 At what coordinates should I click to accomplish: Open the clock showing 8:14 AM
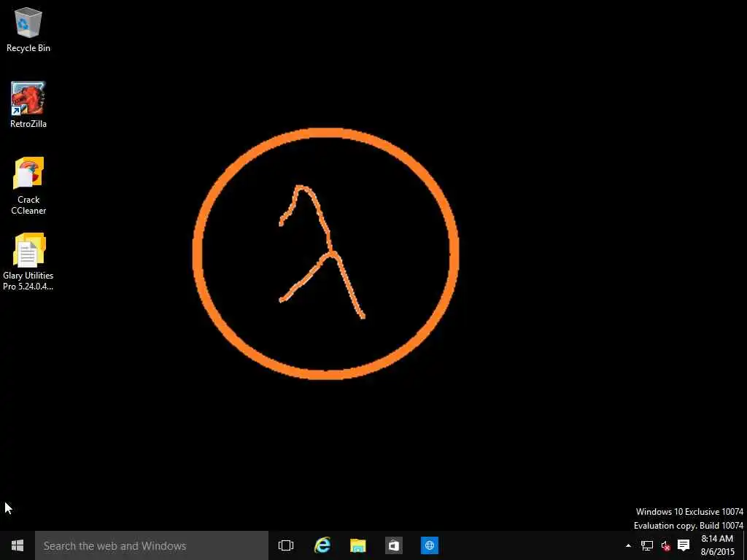click(x=717, y=545)
